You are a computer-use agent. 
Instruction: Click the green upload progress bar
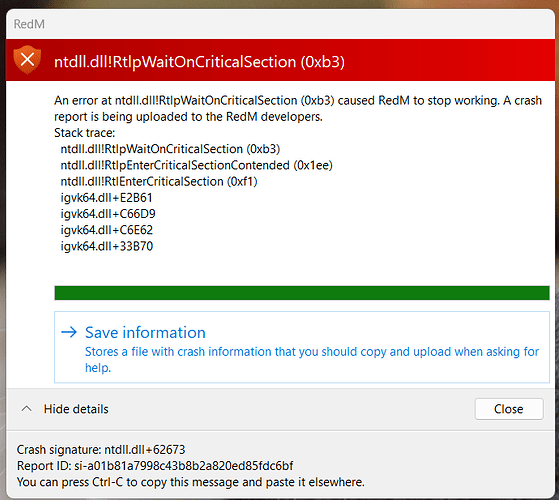pyautogui.click(x=302, y=293)
